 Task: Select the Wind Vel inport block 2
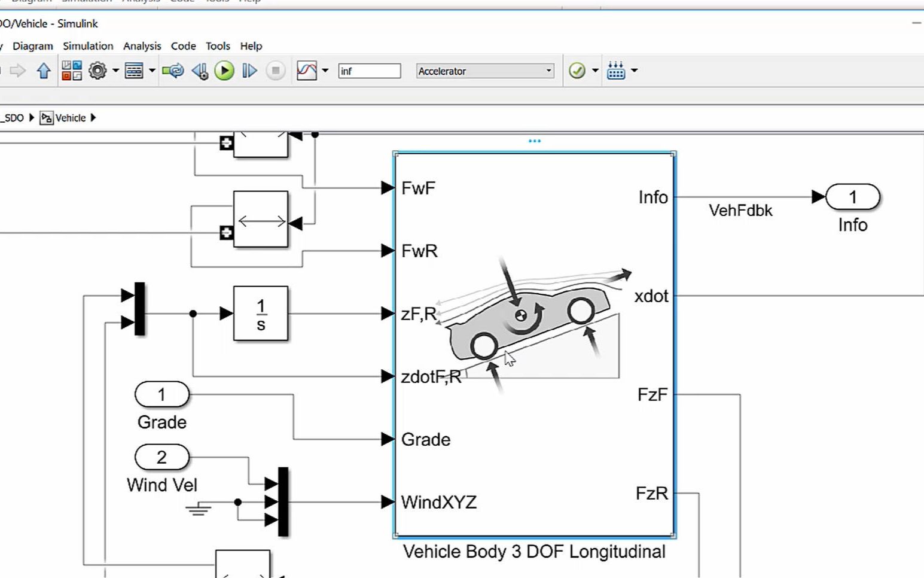(161, 458)
